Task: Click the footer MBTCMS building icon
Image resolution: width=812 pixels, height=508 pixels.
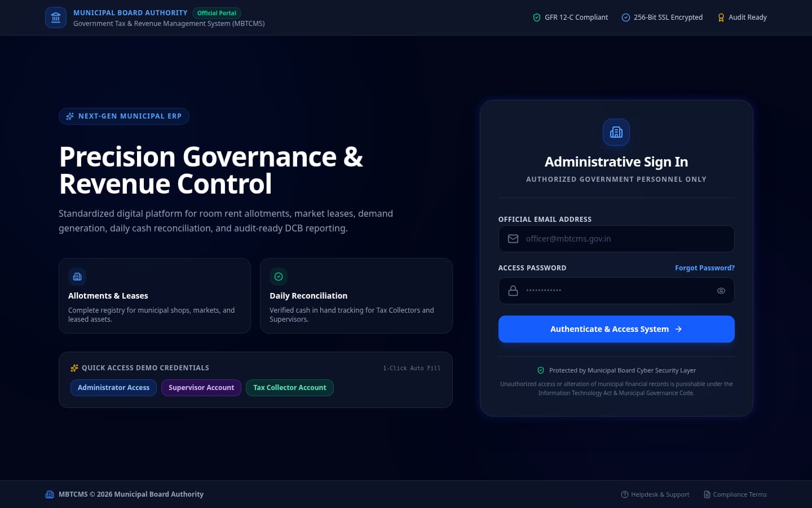Action: pyautogui.click(x=50, y=494)
